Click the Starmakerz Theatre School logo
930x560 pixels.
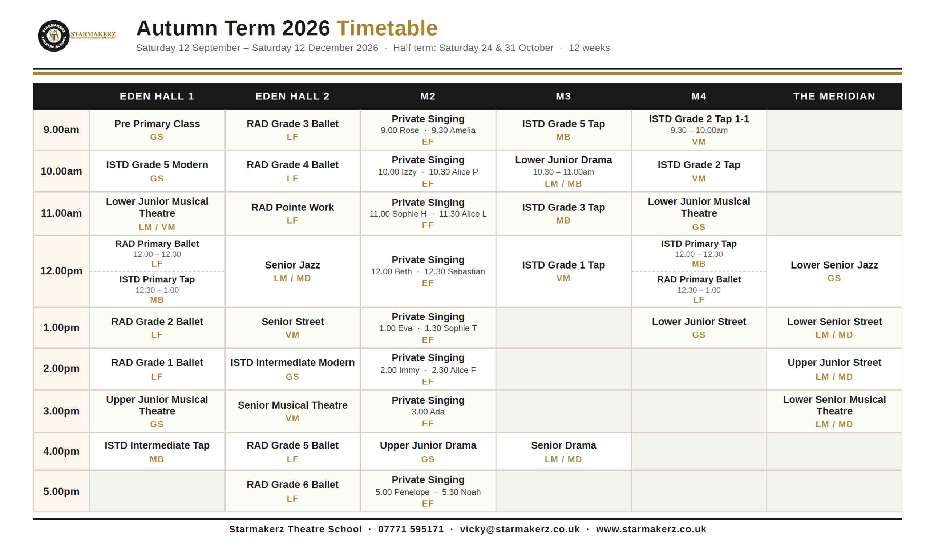pyautogui.click(x=77, y=36)
